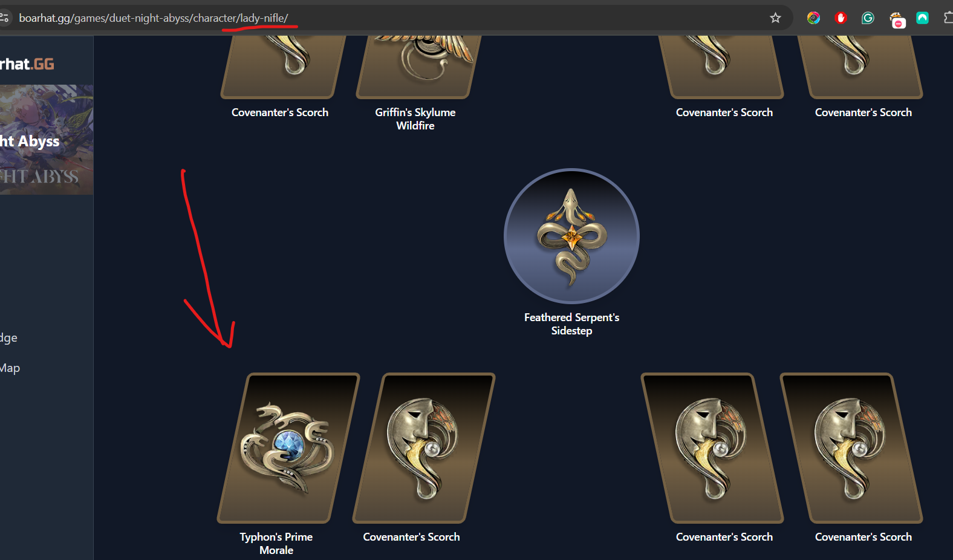Select the bottom Covenanter's Scorch card beside Typhon's
Screen dimensions: 953x560
[x=424, y=448]
